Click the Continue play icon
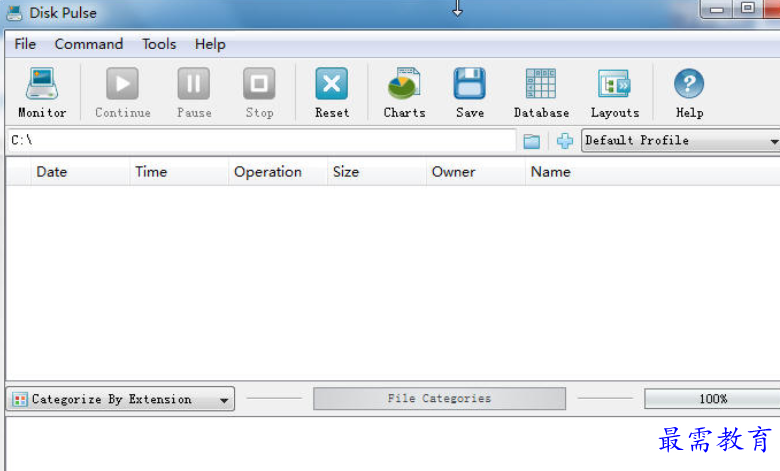This screenshot has width=780, height=471. pos(122,84)
